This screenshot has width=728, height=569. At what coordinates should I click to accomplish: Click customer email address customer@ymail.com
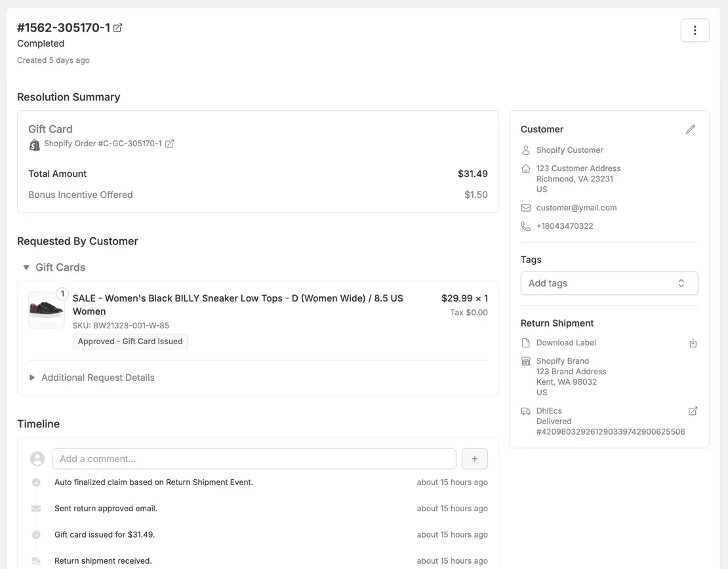click(576, 208)
